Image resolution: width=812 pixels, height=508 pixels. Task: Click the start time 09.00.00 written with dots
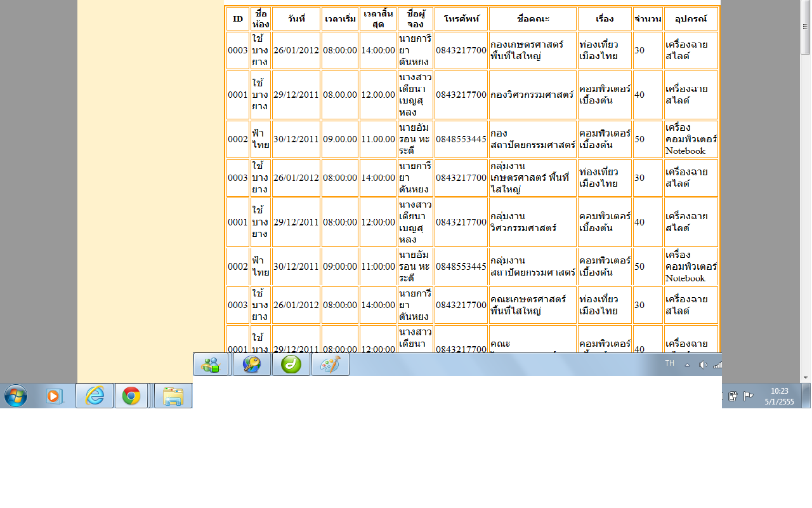coord(340,139)
